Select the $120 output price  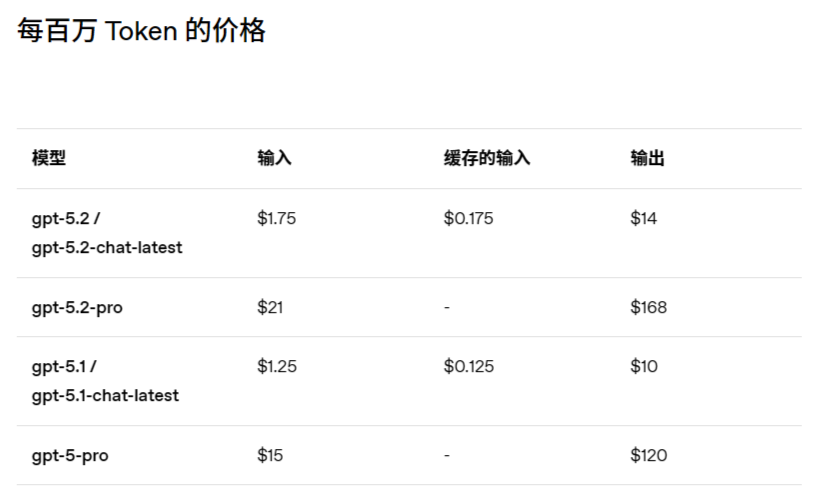648,455
